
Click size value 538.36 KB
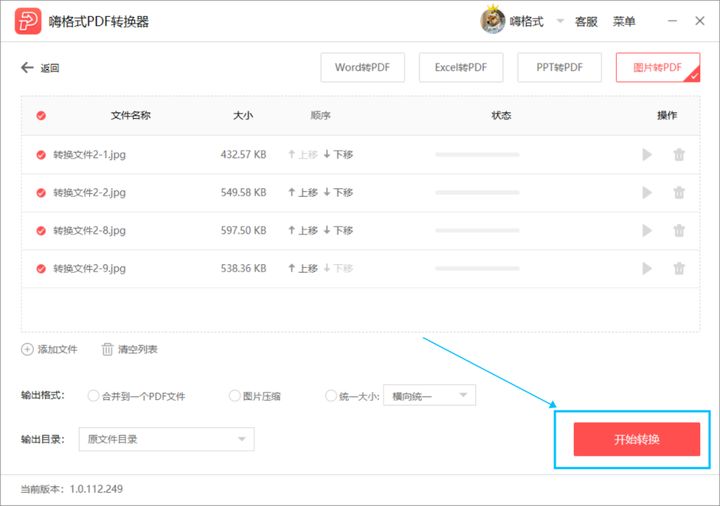click(x=243, y=268)
